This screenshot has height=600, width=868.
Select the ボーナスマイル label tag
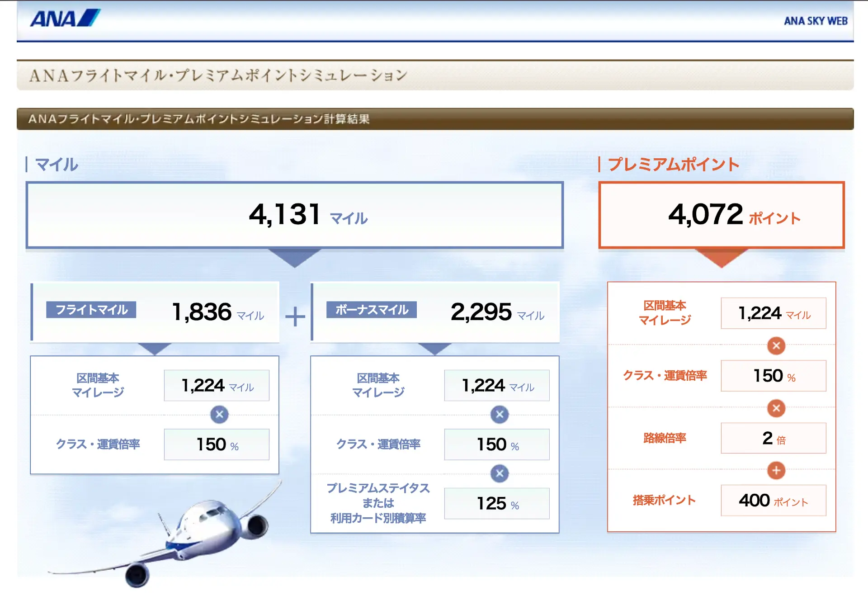372,310
